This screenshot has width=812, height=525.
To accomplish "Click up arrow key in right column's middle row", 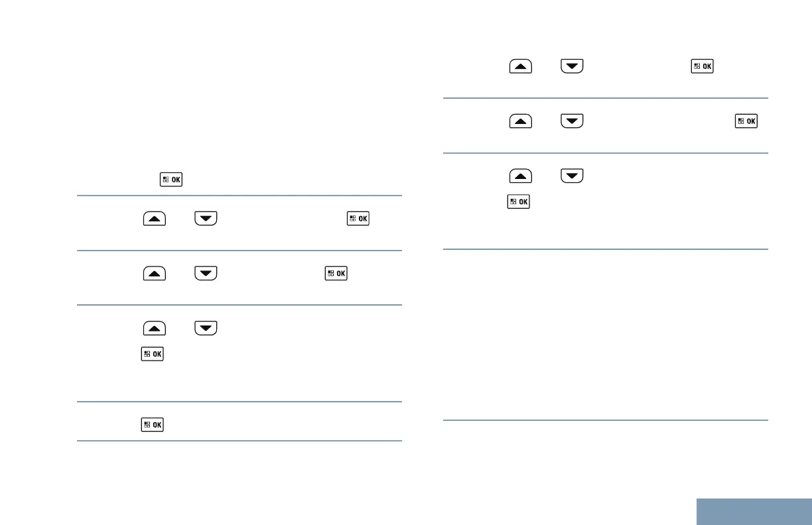I will click(521, 121).
